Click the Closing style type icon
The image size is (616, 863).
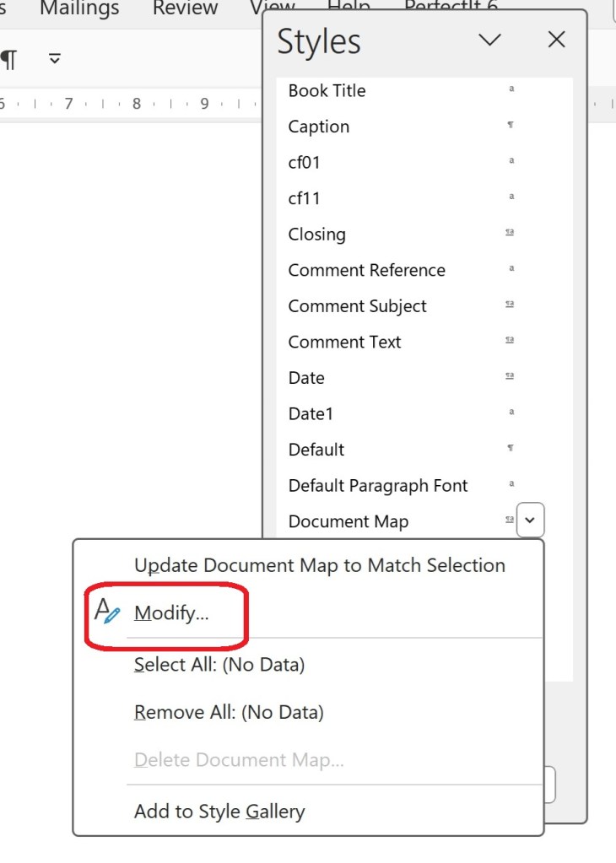510,233
